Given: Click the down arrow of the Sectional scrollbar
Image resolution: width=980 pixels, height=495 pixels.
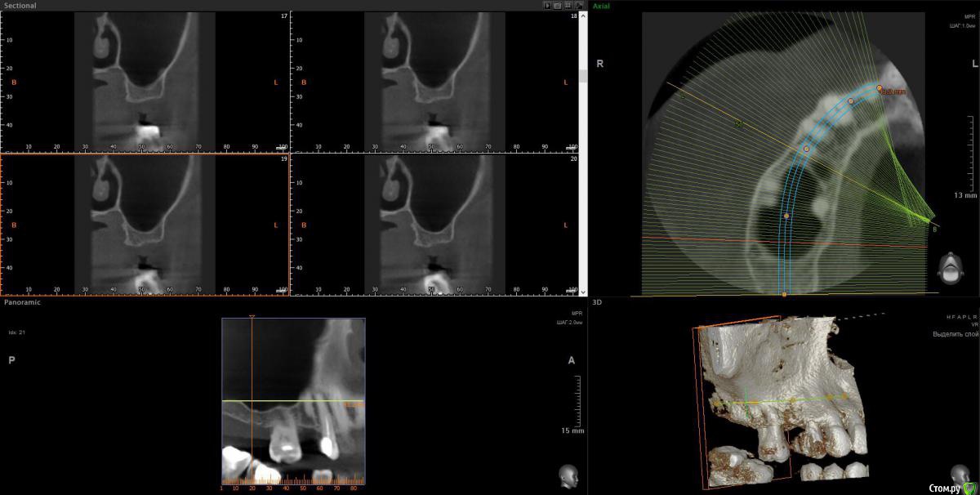Looking at the screenshot, I should (x=583, y=292).
